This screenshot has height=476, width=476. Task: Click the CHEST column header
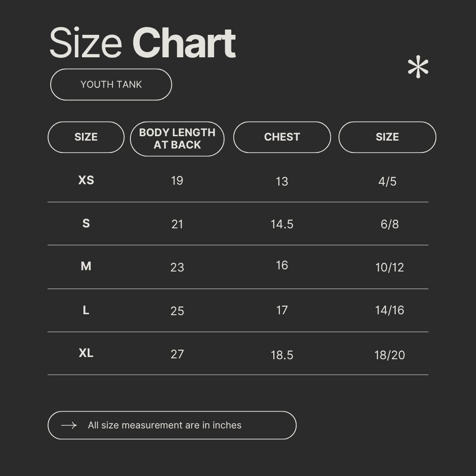click(282, 137)
